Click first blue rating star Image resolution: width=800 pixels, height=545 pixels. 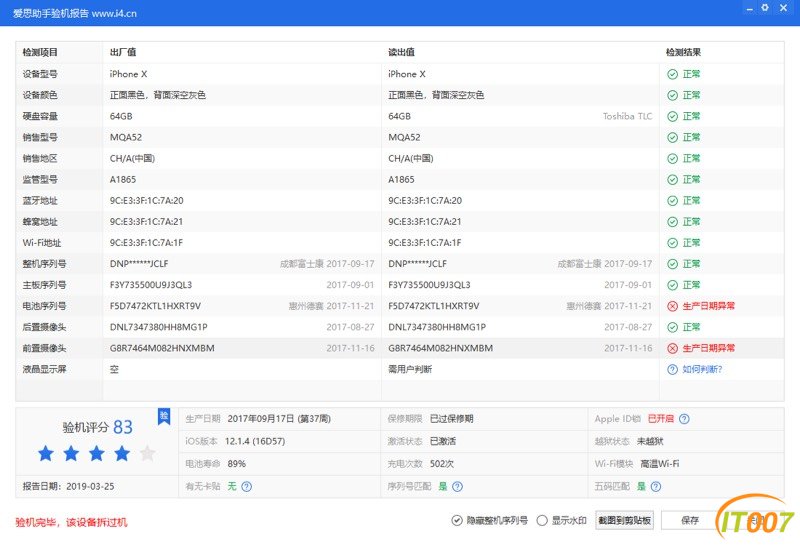(46, 453)
